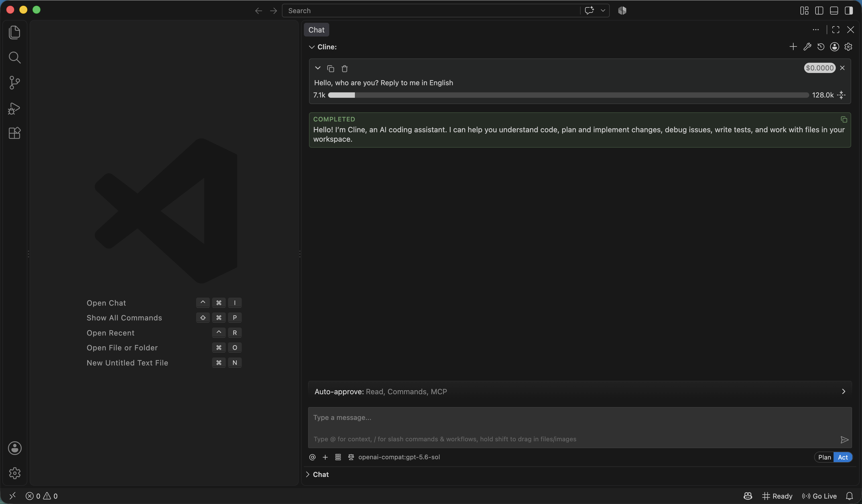Open Source Control view
The height and width of the screenshot is (504, 862).
tap(14, 82)
